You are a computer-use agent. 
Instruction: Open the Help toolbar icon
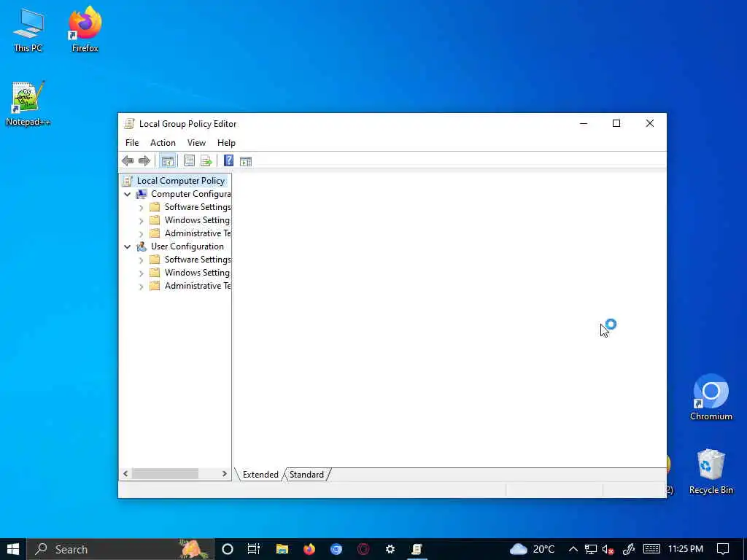click(228, 161)
